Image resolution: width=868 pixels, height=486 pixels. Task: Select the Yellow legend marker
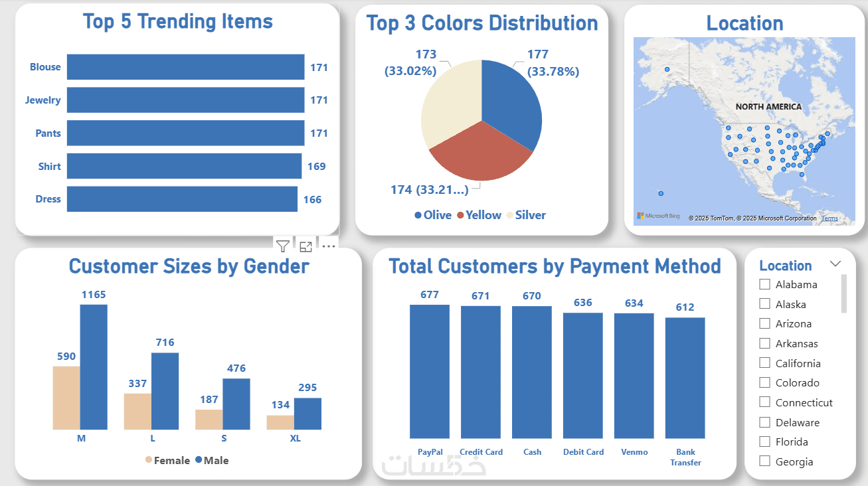coord(460,215)
